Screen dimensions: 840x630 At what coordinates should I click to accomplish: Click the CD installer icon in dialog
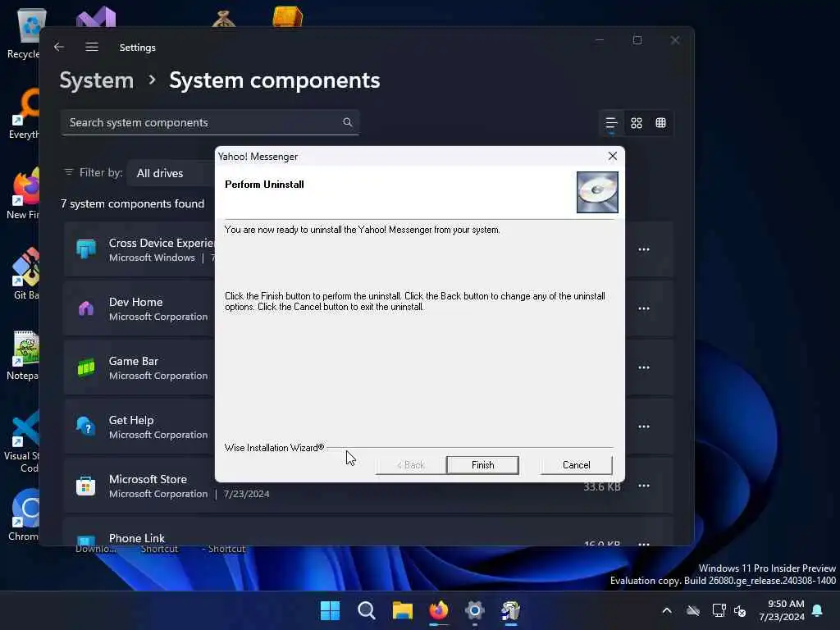click(597, 192)
